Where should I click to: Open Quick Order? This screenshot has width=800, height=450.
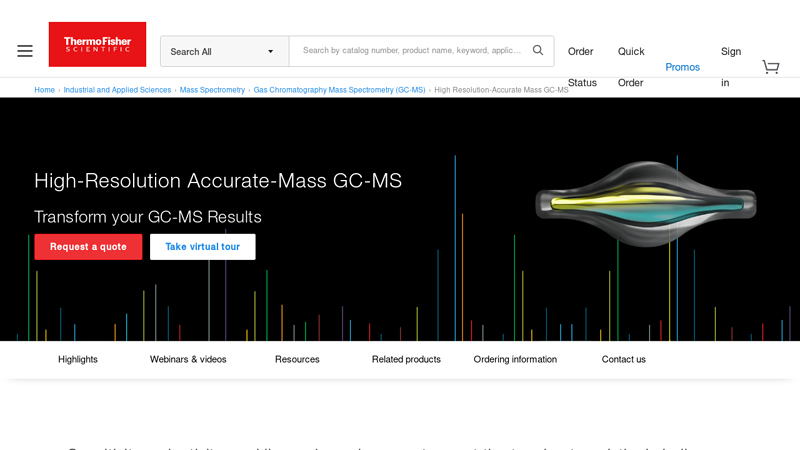631,67
